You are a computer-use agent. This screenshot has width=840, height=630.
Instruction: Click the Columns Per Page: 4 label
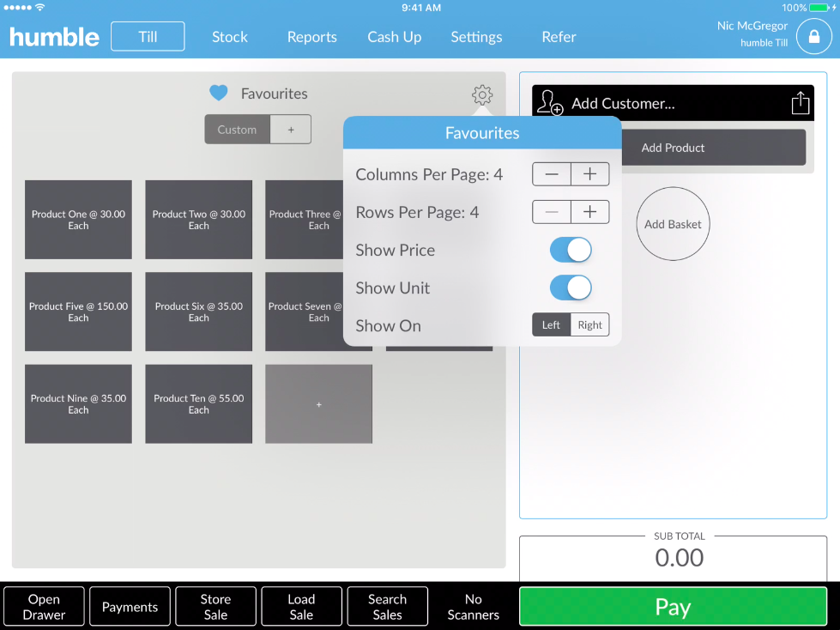pyautogui.click(x=429, y=174)
